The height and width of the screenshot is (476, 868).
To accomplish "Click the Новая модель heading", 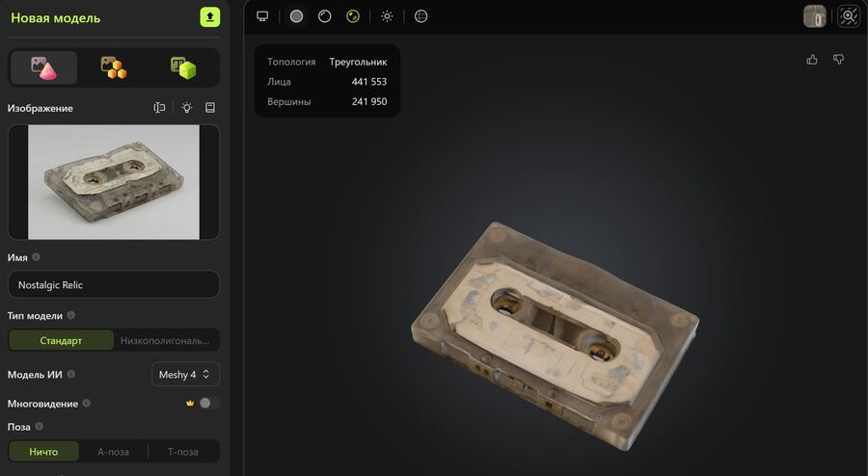I will [55, 17].
